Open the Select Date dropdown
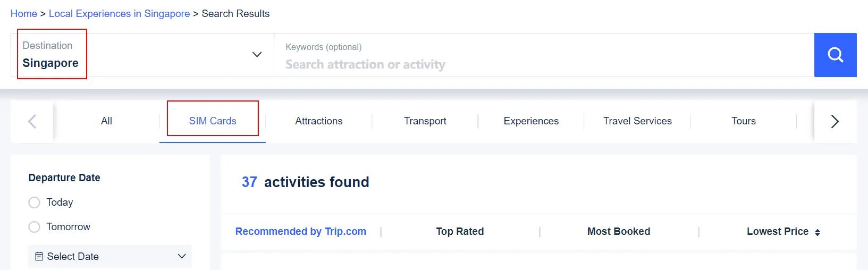The image size is (868, 270). (x=110, y=257)
